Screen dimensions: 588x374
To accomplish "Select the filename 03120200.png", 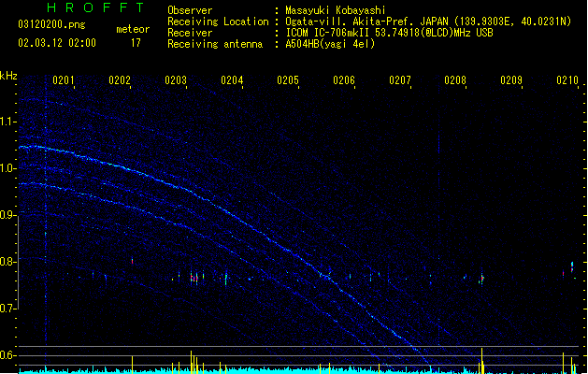I will click(x=51, y=24).
